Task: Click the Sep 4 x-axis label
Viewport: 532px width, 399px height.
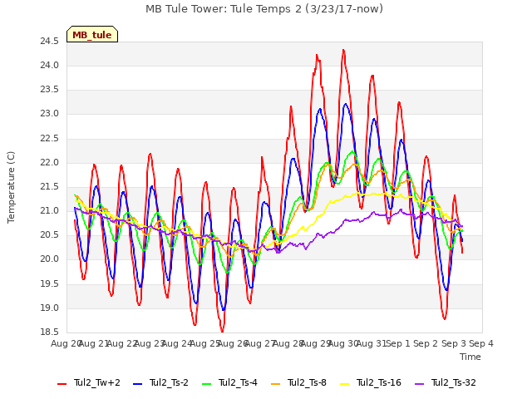Action: [x=481, y=343]
